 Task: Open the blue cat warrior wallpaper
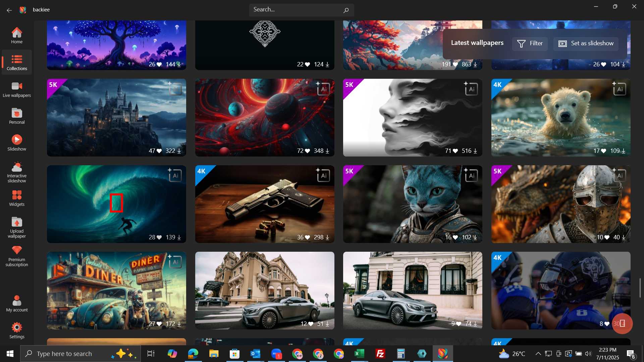[x=413, y=204]
